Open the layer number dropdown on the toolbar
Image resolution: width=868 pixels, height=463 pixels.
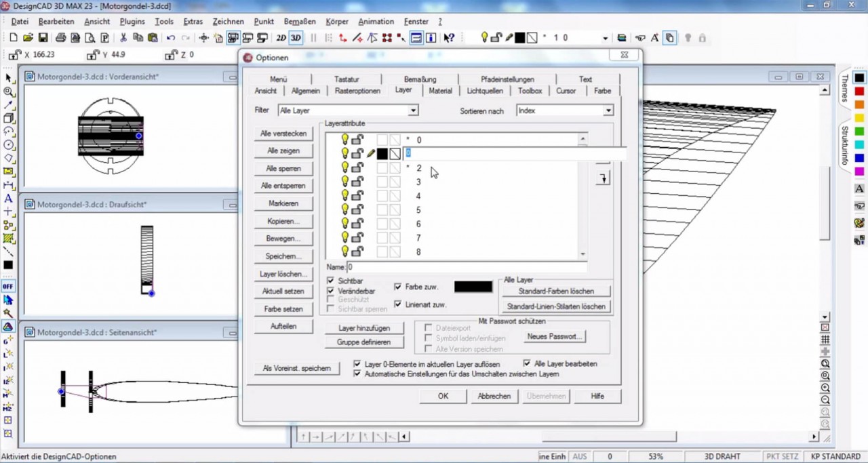(x=606, y=37)
